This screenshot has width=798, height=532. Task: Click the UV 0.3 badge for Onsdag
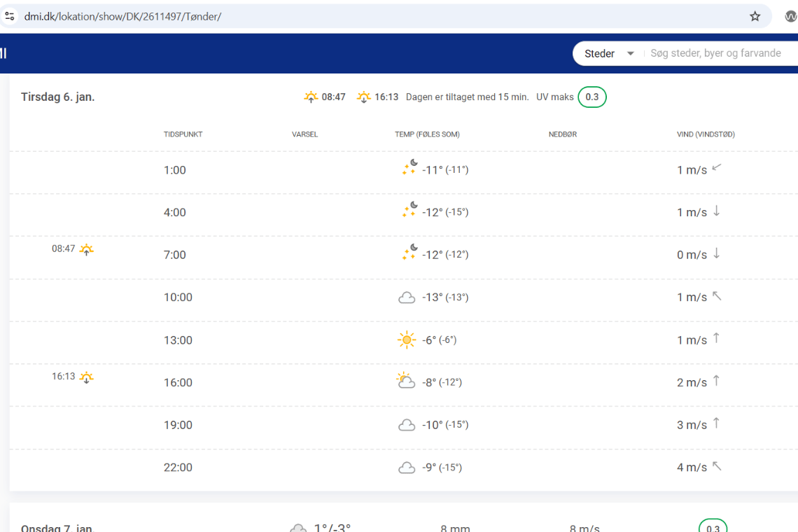click(713, 527)
